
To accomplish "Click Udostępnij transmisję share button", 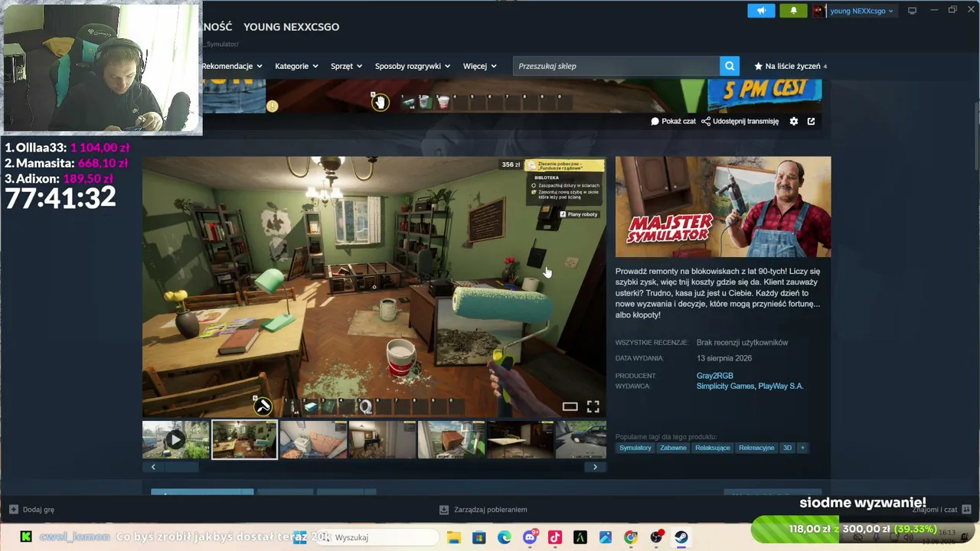I will pyautogui.click(x=740, y=121).
